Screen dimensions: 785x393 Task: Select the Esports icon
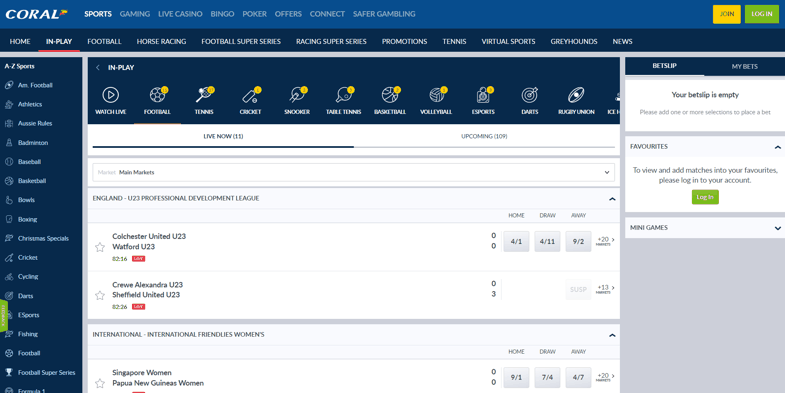coord(483,95)
